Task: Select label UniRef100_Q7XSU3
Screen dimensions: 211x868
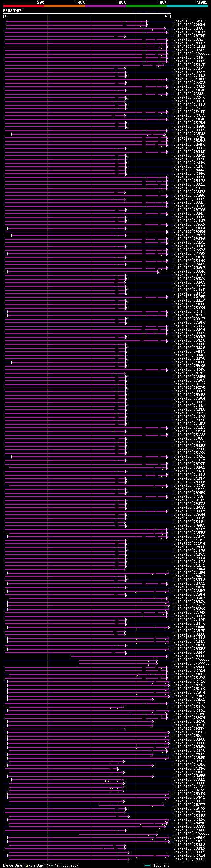Action: [190, 732]
